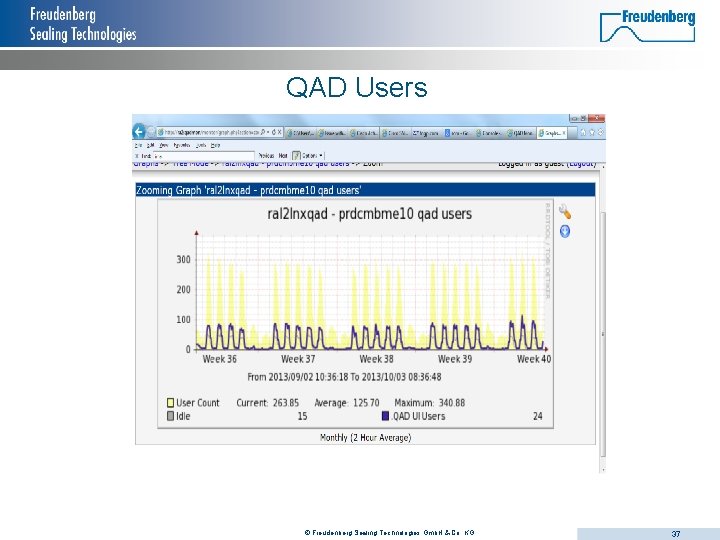Close the Find bar with its X
The height and width of the screenshot is (540, 720).
point(137,156)
